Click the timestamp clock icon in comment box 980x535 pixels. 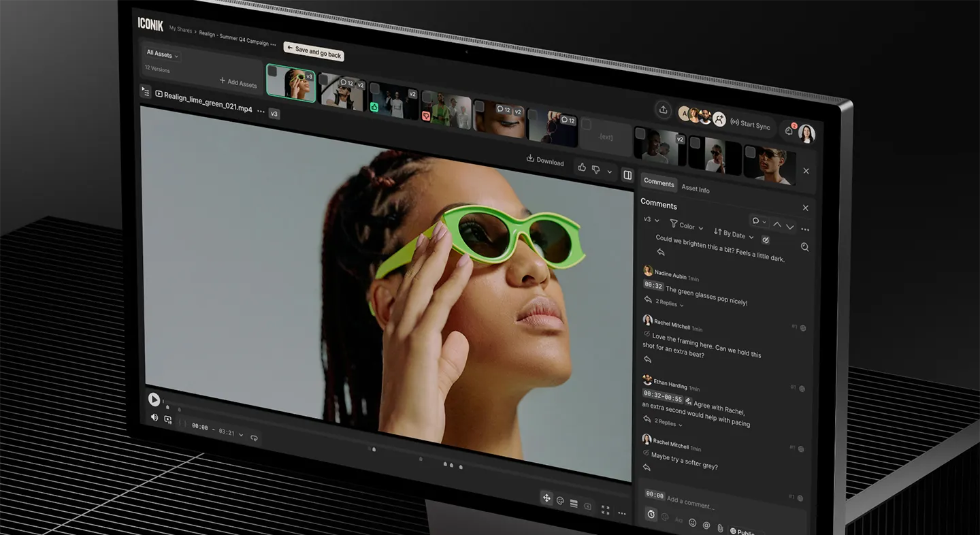[651, 515]
